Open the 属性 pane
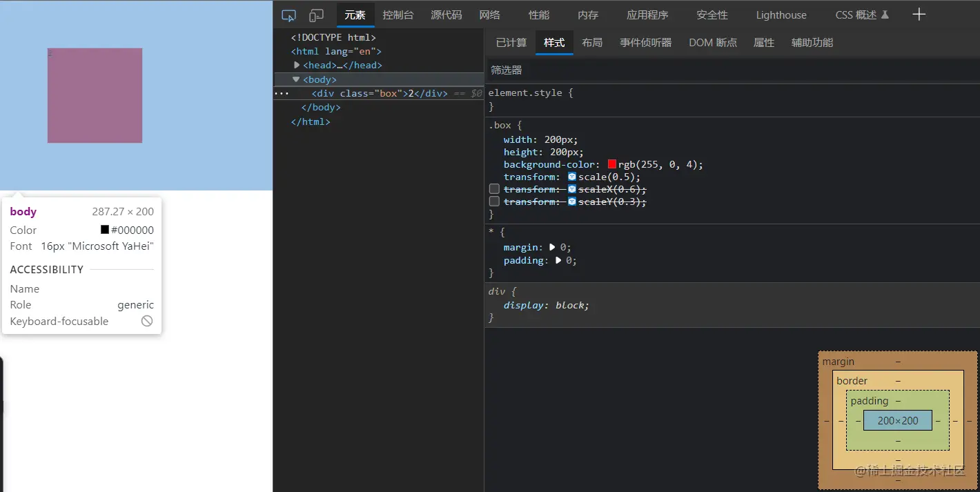The image size is (980, 492). [764, 43]
